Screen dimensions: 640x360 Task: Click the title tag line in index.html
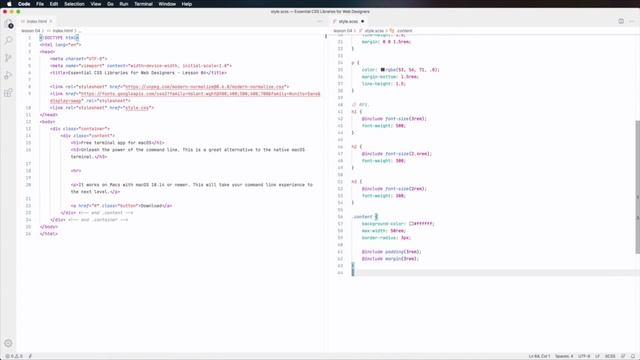(138, 73)
